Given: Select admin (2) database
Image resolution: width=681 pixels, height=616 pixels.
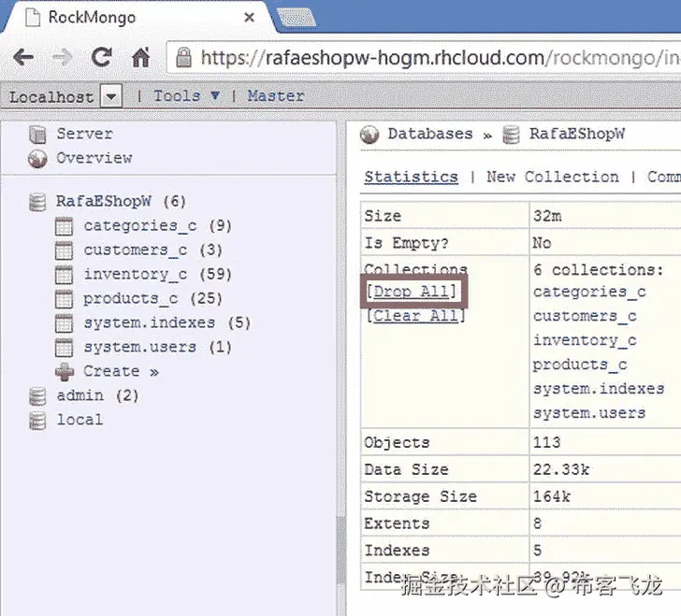Looking at the screenshot, I should [x=97, y=396].
